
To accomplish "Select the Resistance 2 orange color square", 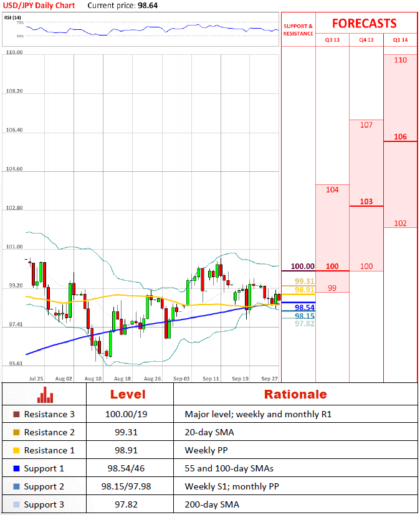I will 16,432.
